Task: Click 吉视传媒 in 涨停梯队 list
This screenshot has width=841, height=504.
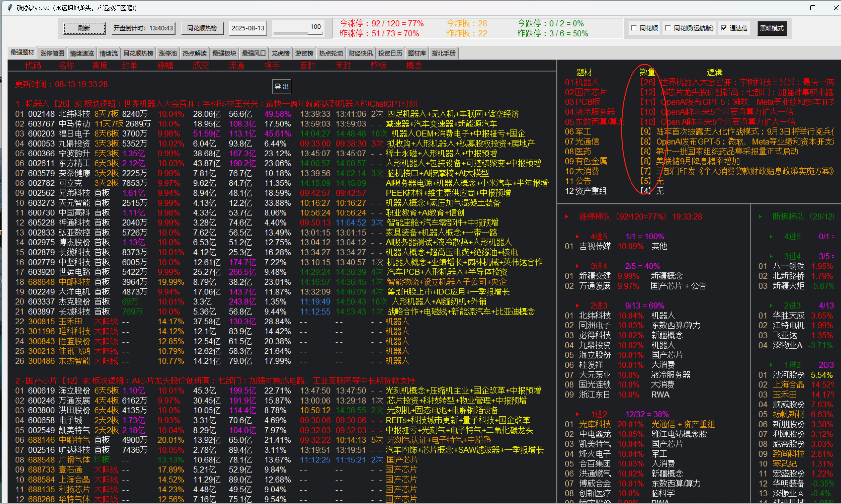Action: (595, 246)
